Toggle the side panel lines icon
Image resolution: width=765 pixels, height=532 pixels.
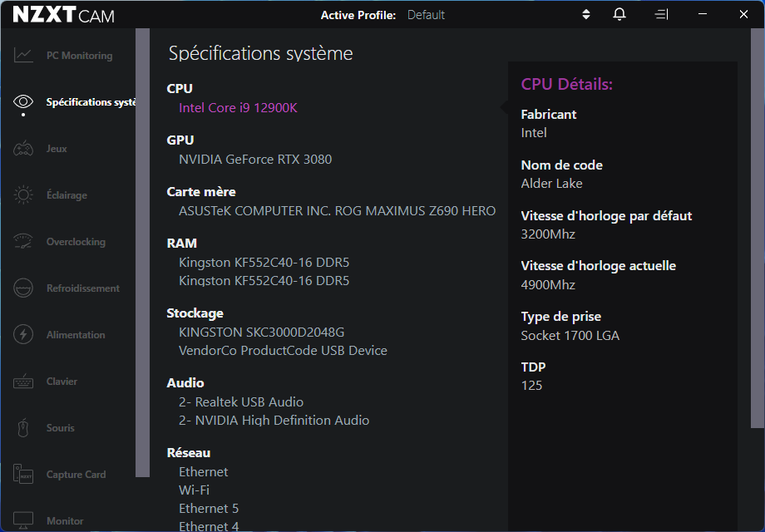click(661, 15)
